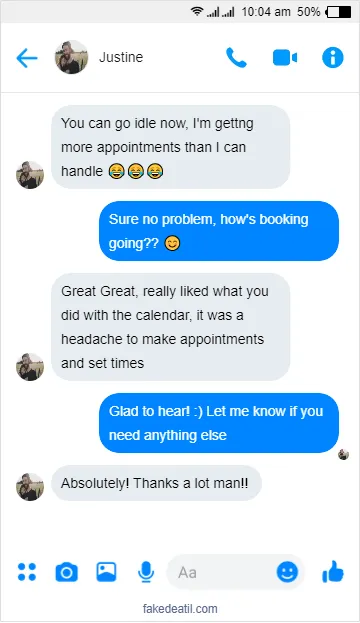Select the 'Glad to hear!' message bubble
This screenshot has height=623, width=360.
point(219,423)
